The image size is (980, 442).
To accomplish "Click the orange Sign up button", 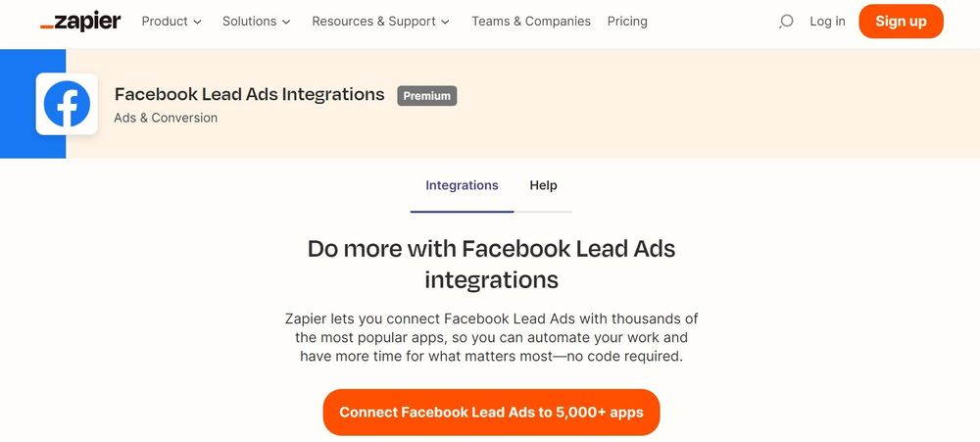I will tap(901, 22).
